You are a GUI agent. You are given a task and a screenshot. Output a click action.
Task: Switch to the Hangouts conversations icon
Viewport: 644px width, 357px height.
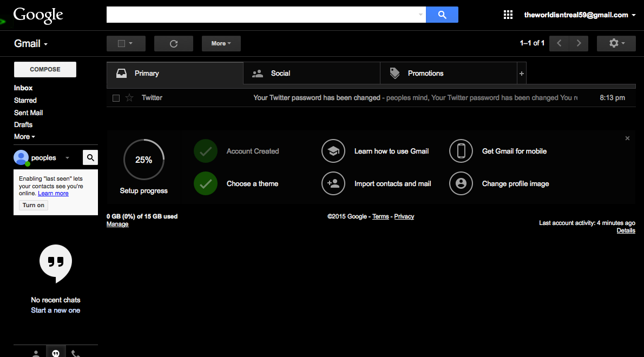[x=56, y=353]
